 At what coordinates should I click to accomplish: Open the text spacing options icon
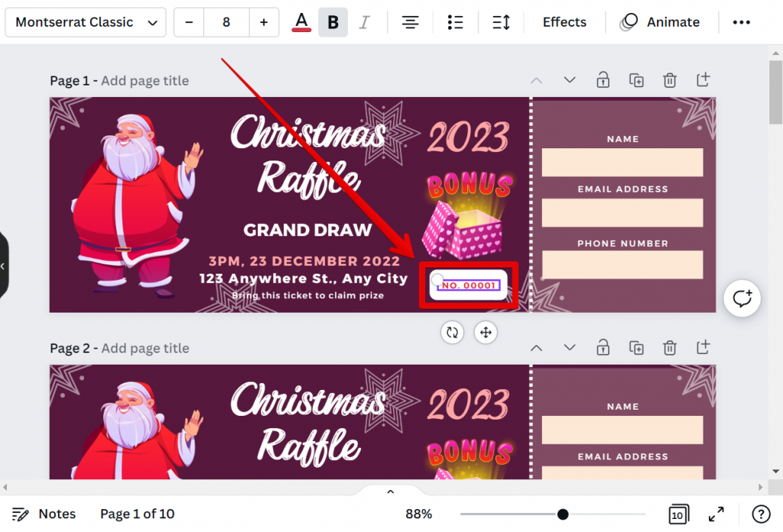coord(501,22)
